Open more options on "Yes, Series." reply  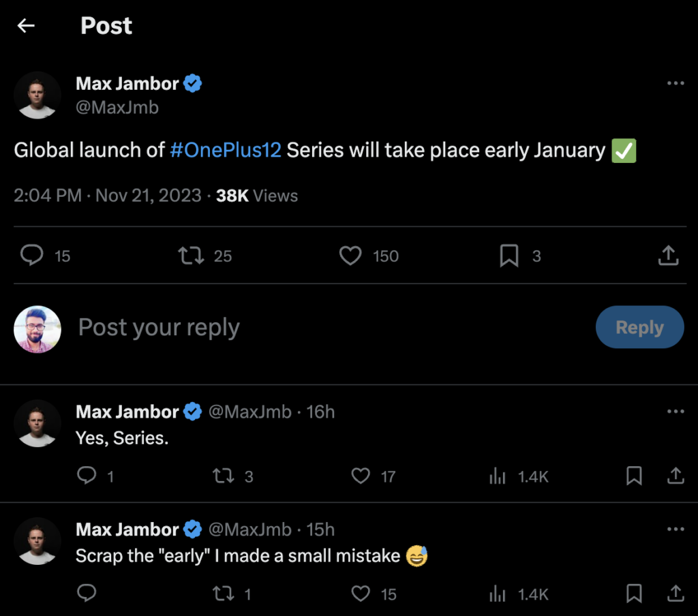675,412
